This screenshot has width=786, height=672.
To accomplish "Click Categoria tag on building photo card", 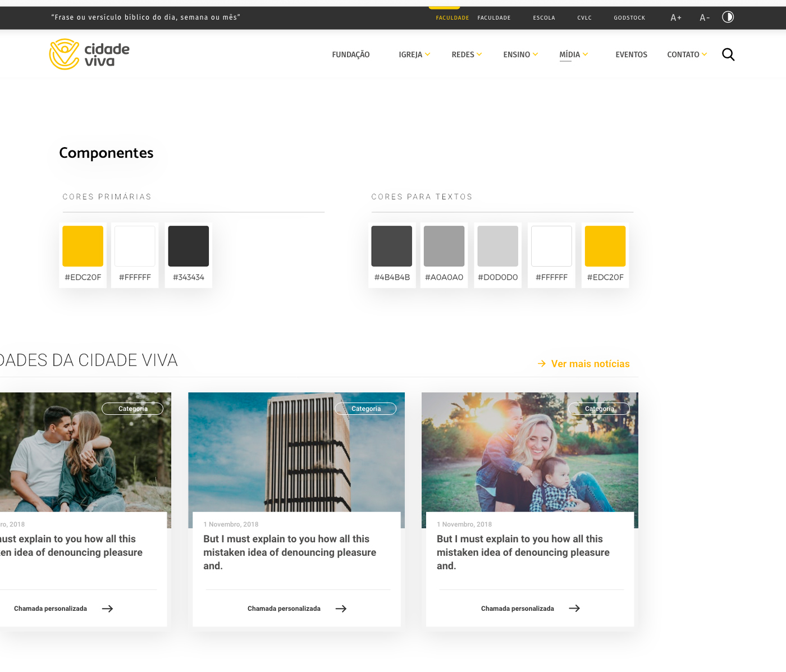I will click(365, 409).
